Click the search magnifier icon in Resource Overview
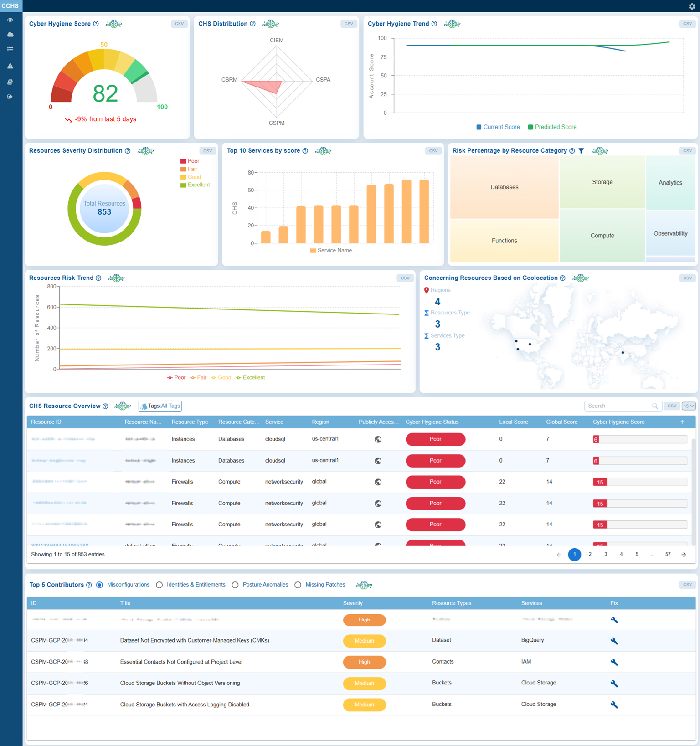This screenshot has width=700, height=746. click(654, 406)
